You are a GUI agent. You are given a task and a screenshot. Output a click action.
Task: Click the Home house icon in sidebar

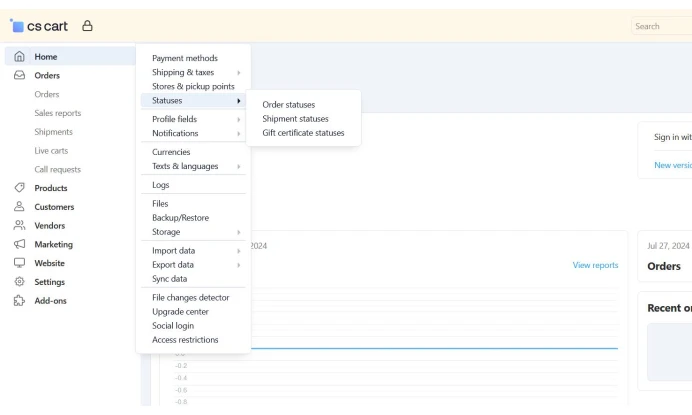click(x=19, y=57)
